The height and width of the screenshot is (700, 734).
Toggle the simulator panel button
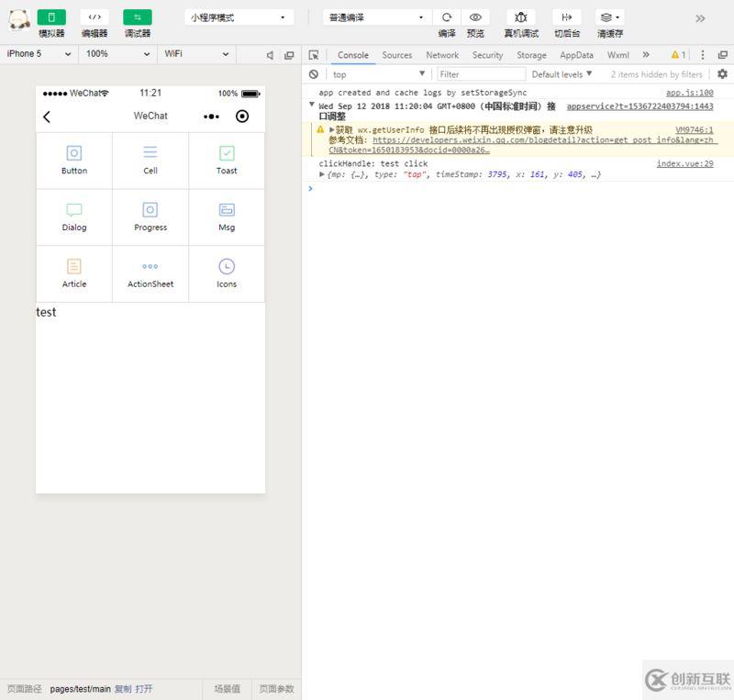pyautogui.click(x=51, y=17)
